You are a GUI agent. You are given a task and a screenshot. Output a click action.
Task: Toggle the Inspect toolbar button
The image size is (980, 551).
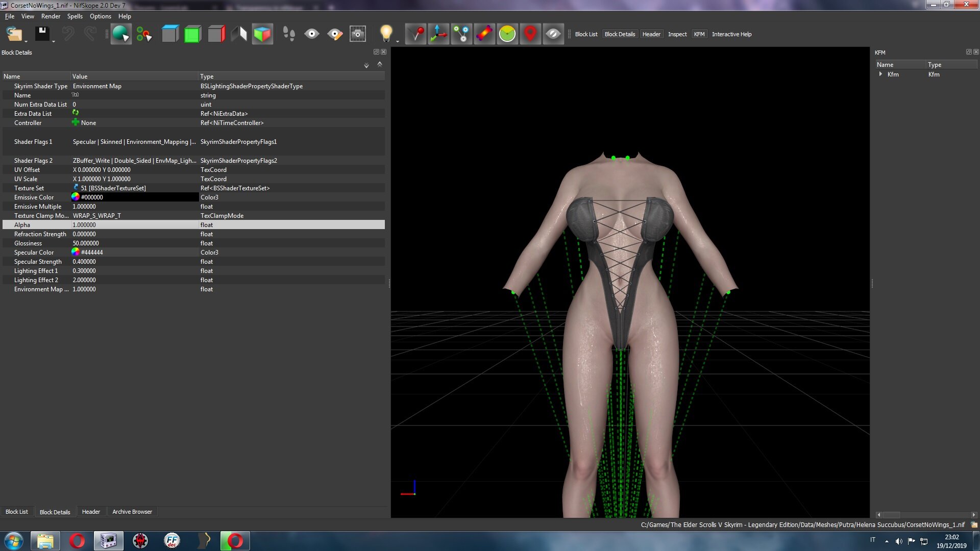(x=677, y=34)
